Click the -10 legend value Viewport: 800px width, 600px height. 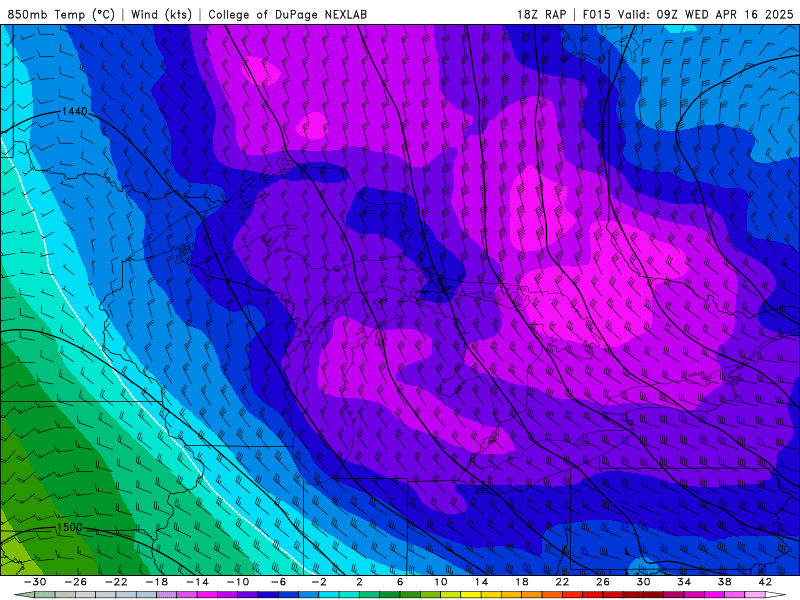point(238,582)
